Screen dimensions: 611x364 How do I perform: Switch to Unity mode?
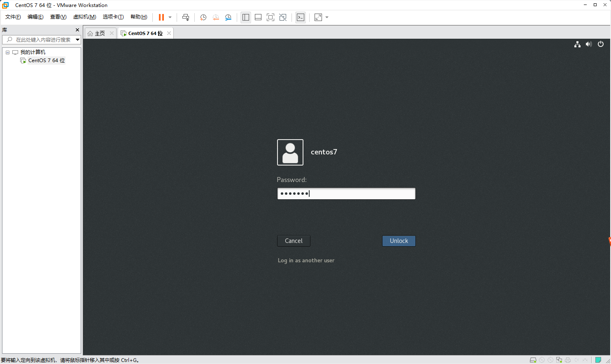point(283,17)
